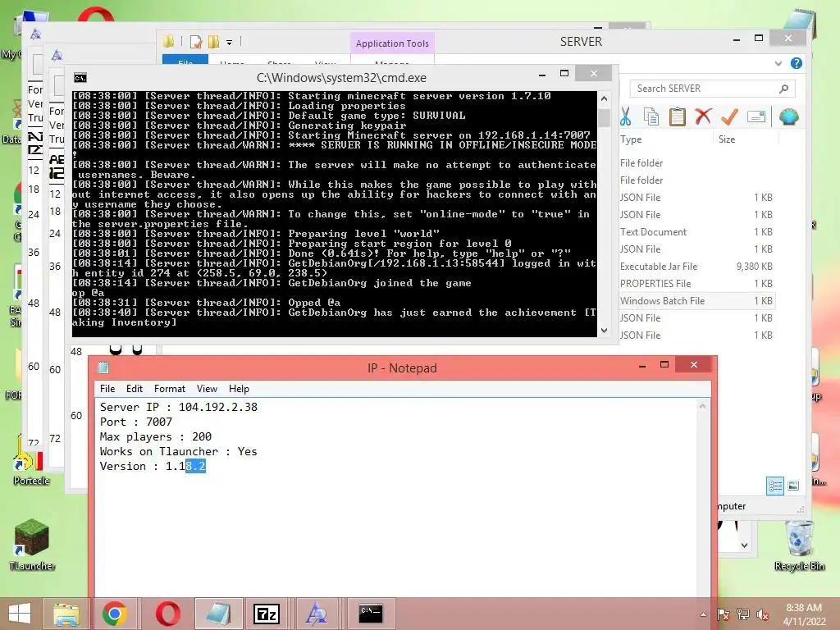Click 'Works on Tlauncher : Yes' line
This screenshot has width=840, height=630.
click(178, 452)
